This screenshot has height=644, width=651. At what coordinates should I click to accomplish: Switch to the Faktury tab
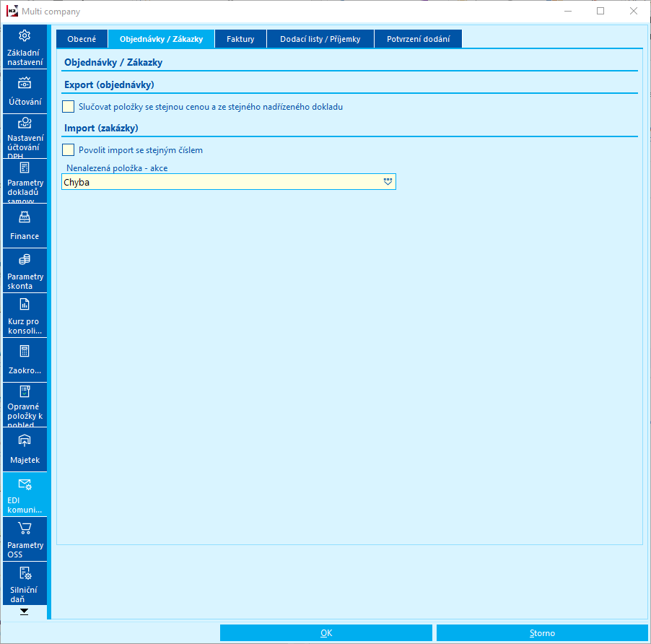[x=240, y=39]
